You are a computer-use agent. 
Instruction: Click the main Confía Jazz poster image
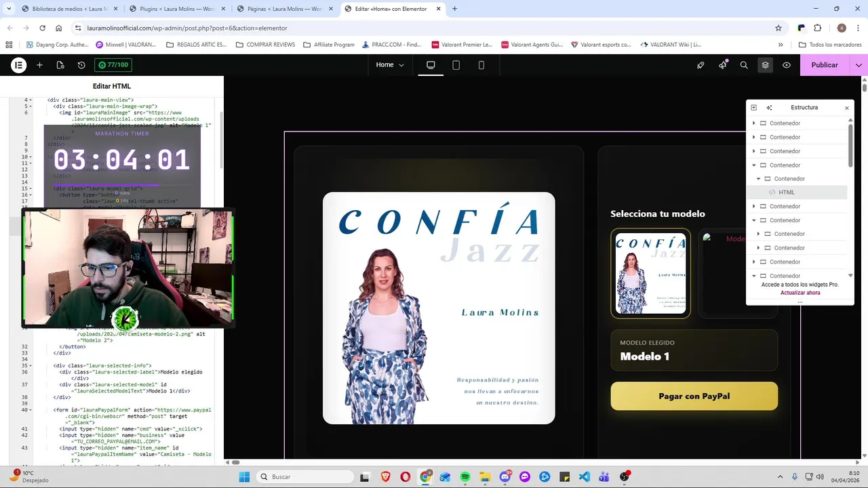point(439,308)
